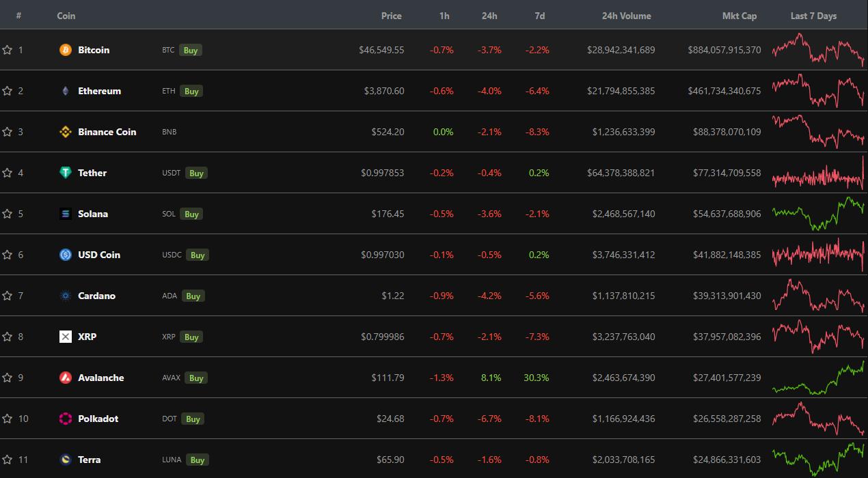
Task: Star Avalanche as a favorite
Action: pos(7,378)
